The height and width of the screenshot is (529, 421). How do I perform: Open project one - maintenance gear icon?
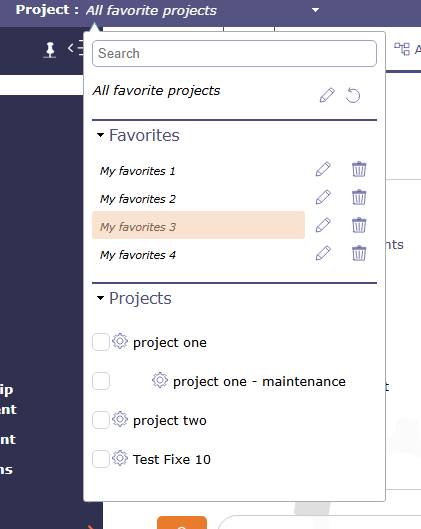160,380
